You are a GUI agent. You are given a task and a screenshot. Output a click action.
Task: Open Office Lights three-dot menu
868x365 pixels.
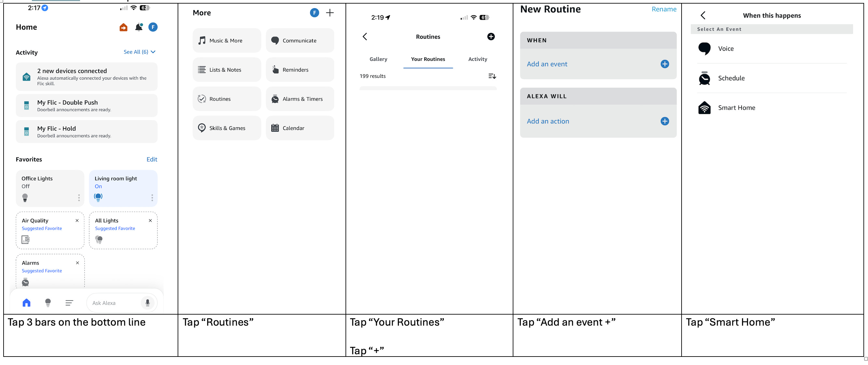click(x=79, y=197)
